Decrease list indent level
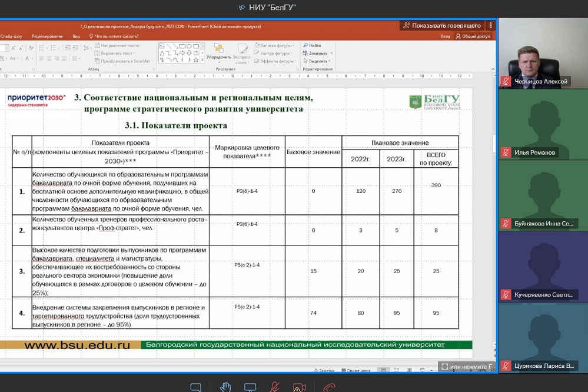This screenshot has width=588, height=392. point(68,48)
